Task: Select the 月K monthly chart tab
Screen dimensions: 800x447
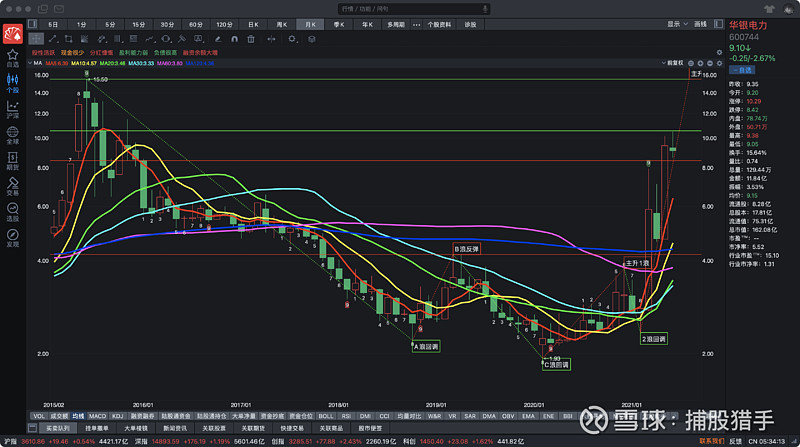Action: pos(310,24)
